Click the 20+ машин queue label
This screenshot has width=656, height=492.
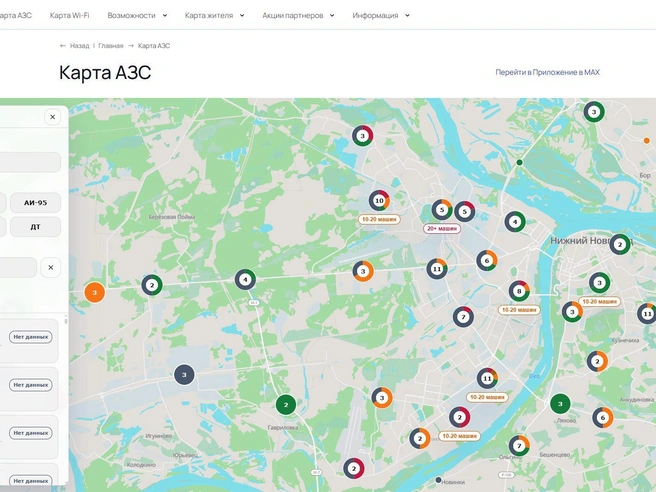[x=442, y=229]
